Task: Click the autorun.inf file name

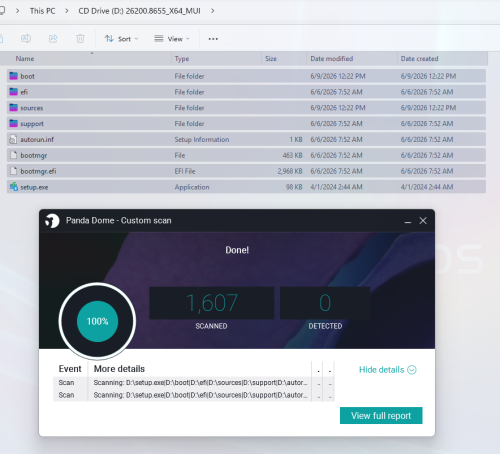Action: click(37, 139)
